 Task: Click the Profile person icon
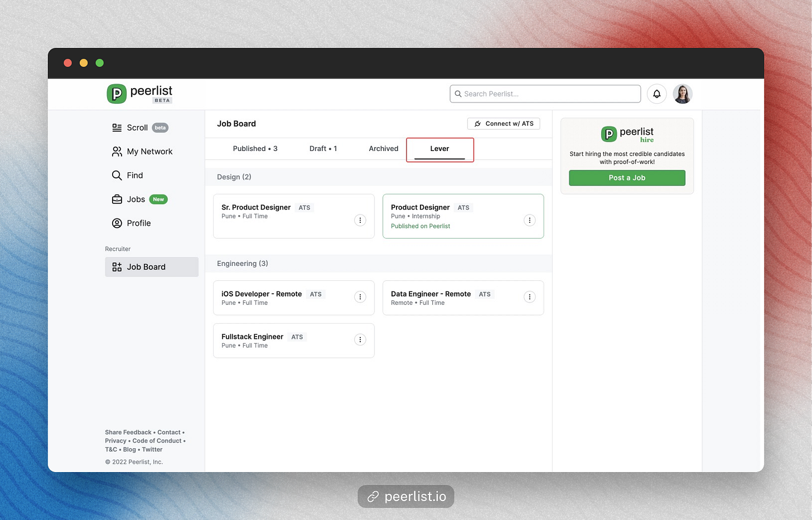117,223
